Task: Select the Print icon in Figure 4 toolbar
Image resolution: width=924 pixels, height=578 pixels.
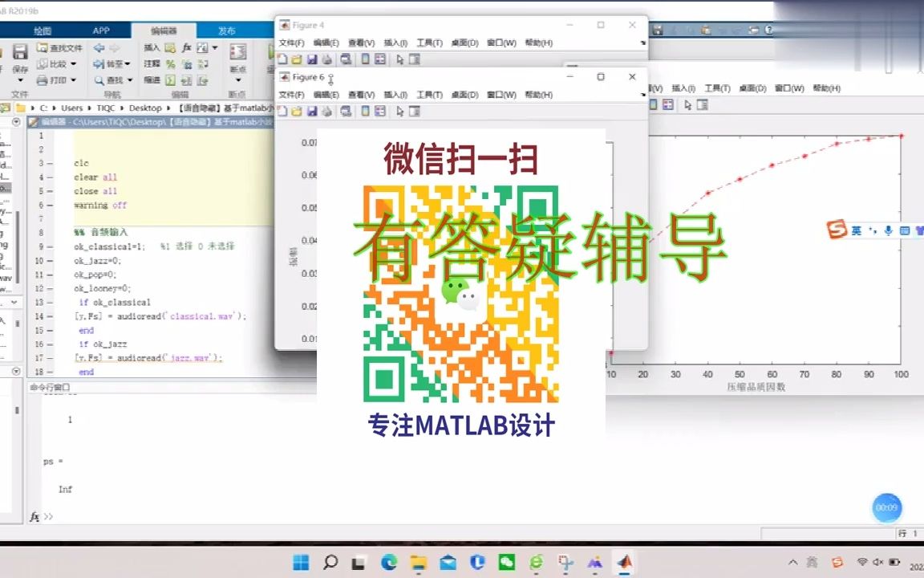Action: coord(326,59)
